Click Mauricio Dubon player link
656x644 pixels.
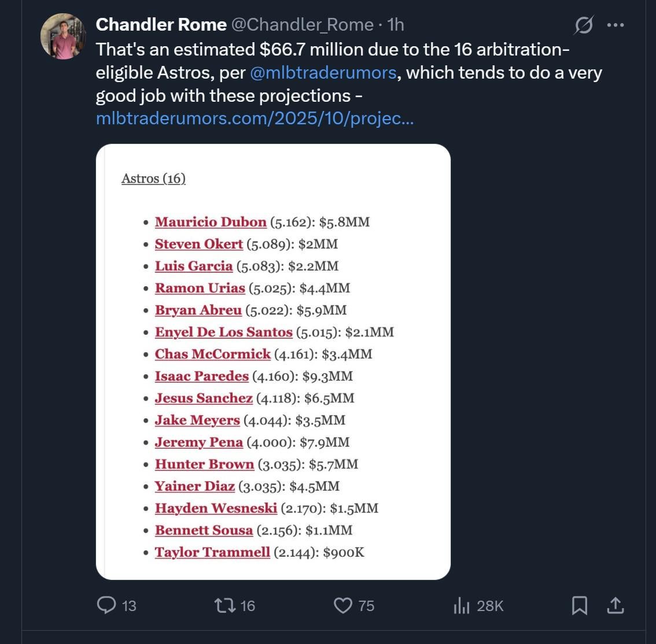pos(211,222)
